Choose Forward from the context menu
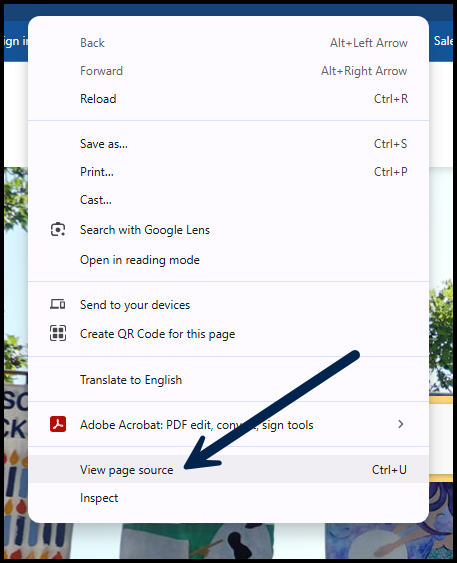The height and width of the screenshot is (563, 457). click(x=228, y=71)
